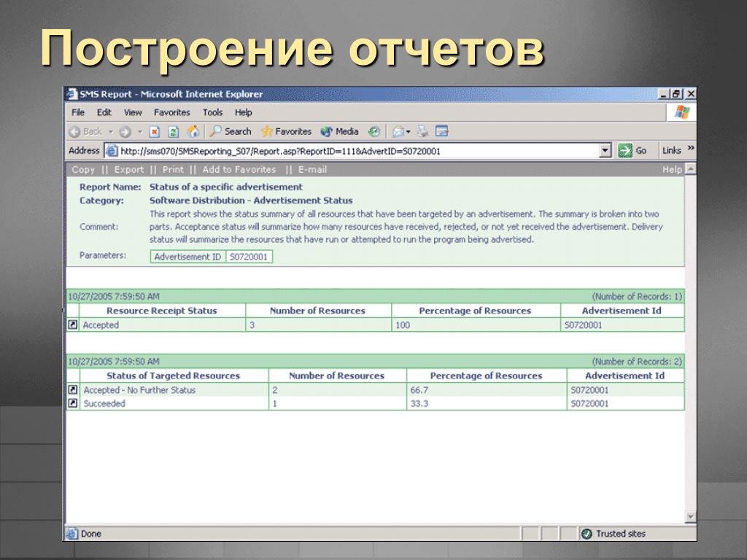Open the Favorites menu
This screenshot has width=747, height=560.
click(x=172, y=112)
